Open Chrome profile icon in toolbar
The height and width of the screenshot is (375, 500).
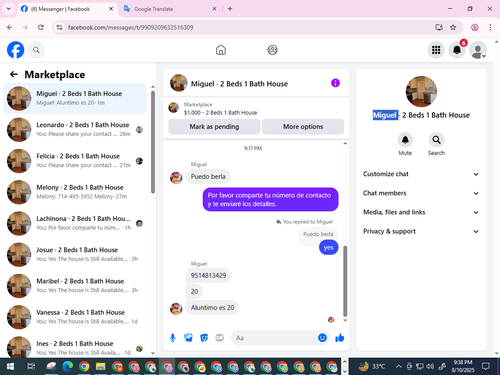[475, 27]
